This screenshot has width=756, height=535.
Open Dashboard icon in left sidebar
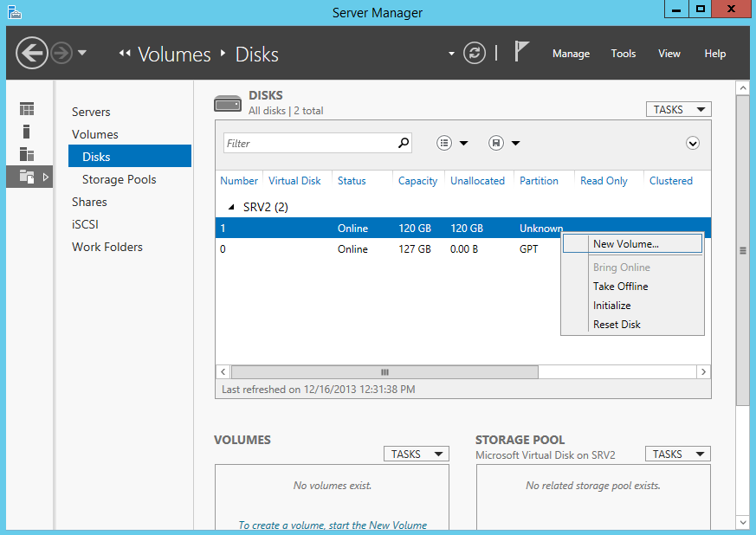pos(27,109)
